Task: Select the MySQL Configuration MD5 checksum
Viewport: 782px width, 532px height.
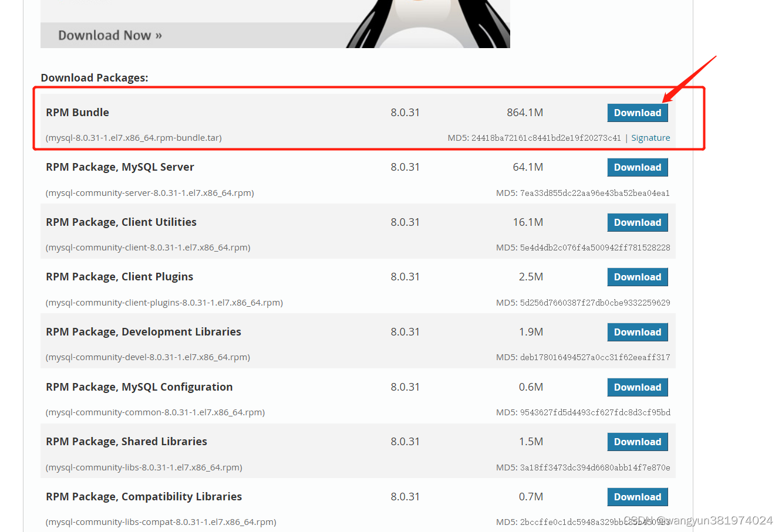Action: pos(595,412)
